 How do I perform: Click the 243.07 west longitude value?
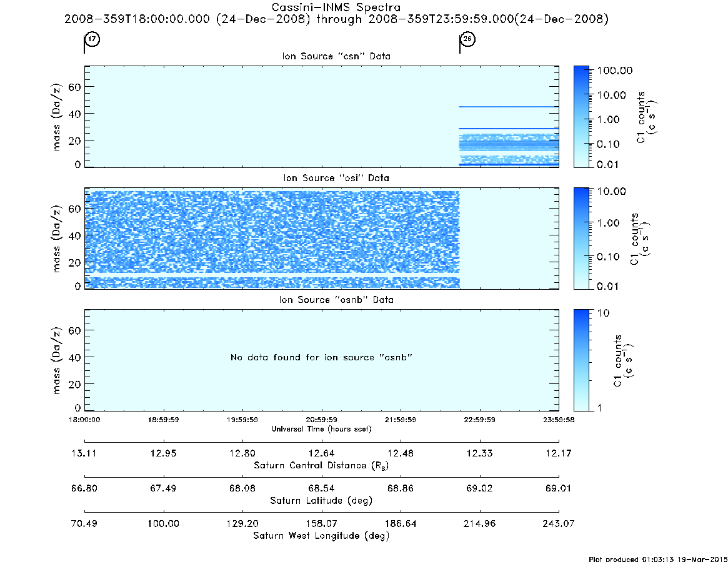[559, 524]
